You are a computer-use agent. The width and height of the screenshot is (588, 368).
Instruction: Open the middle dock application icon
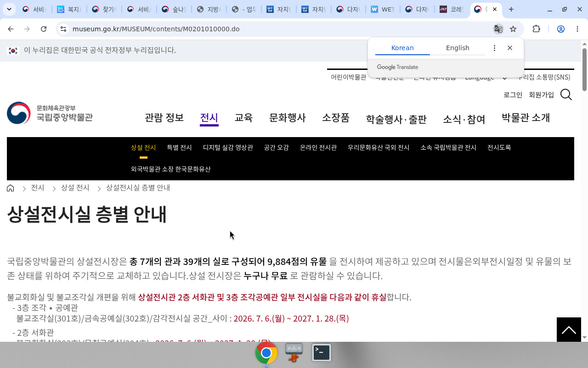point(294,353)
